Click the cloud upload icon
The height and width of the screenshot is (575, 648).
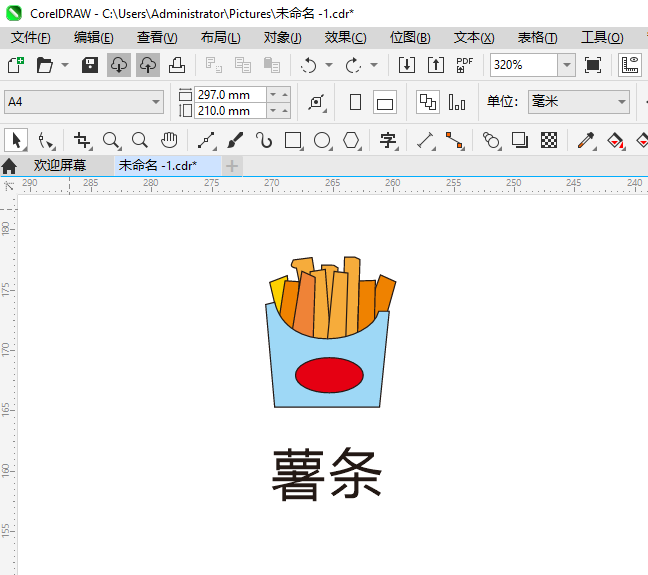(x=148, y=65)
